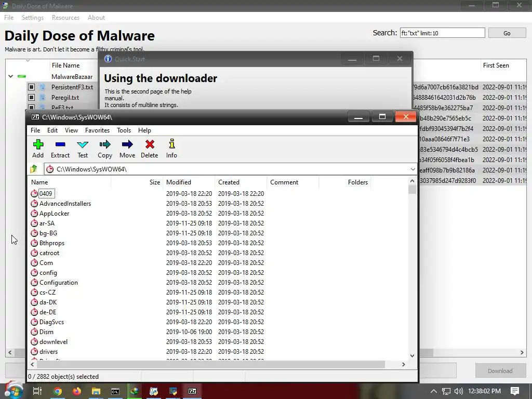This screenshot has width=532, height=399.
Task: Click the Copy toolbar icon
Action: [105, 144]
